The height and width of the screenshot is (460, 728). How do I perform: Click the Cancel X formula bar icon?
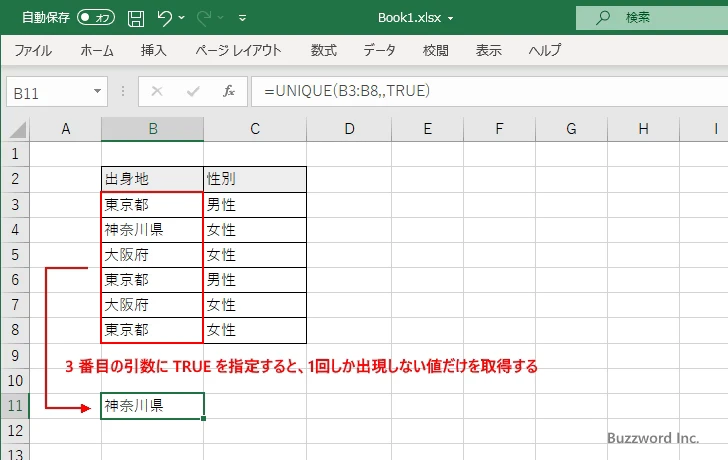(x=157, y=91)
